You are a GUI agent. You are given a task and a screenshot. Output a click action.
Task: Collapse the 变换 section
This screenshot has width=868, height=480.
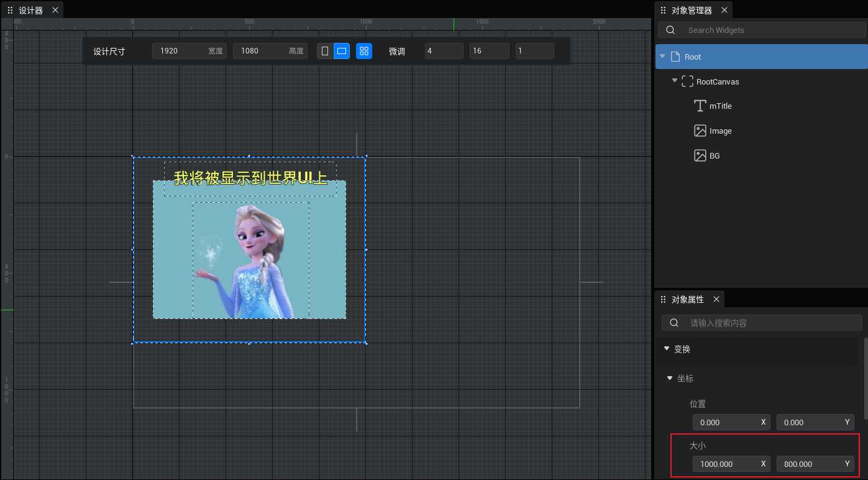[667, 348]
